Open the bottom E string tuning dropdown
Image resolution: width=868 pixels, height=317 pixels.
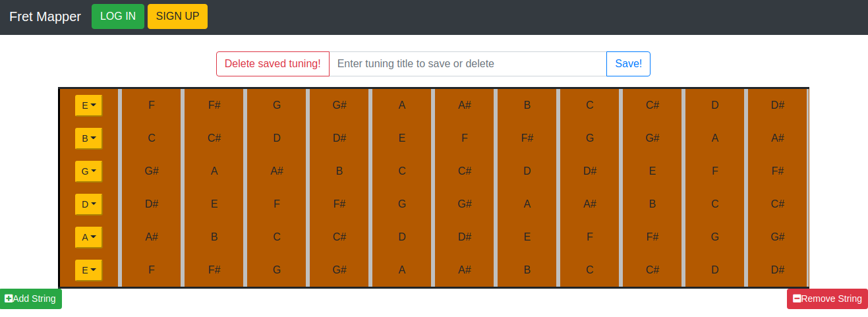(x=88, y=270)
